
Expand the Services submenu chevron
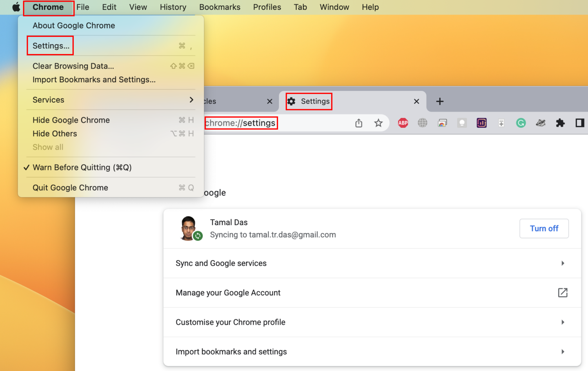(191, 100)
